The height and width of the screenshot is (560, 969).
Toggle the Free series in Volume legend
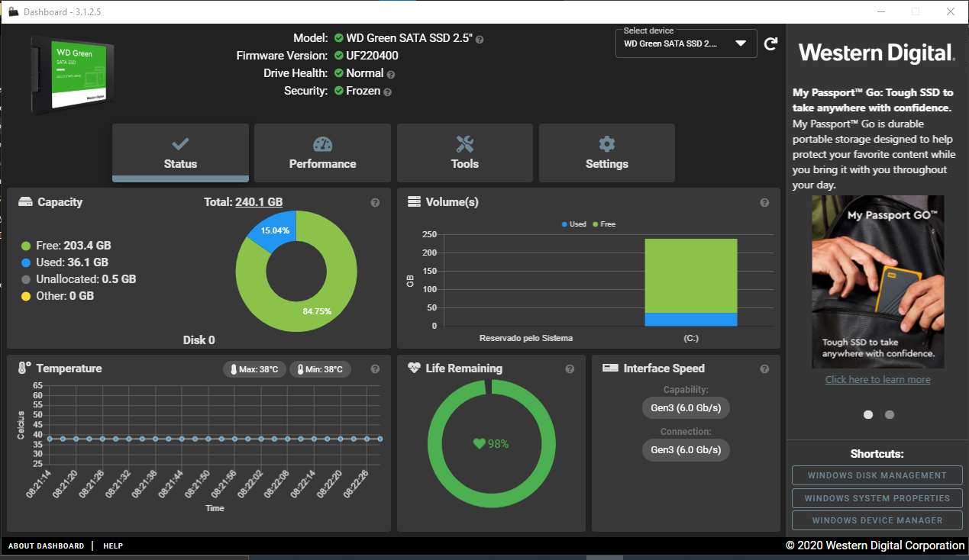604,224
